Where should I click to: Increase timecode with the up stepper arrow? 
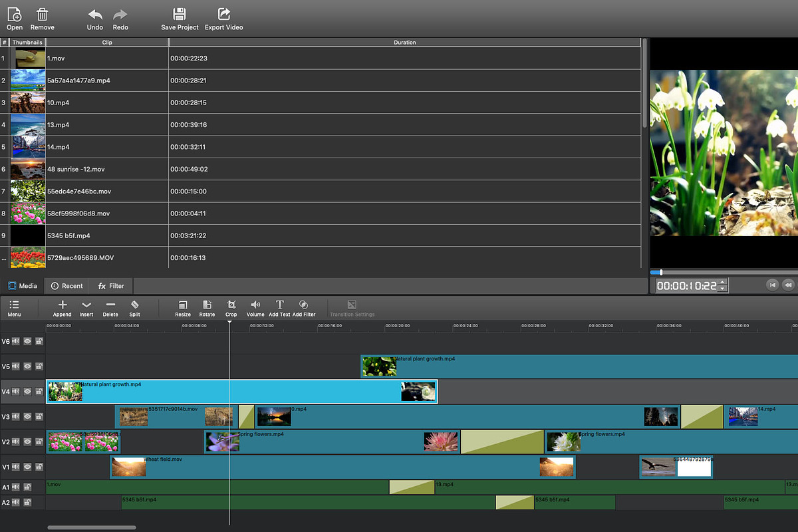(x=724, y=282)
